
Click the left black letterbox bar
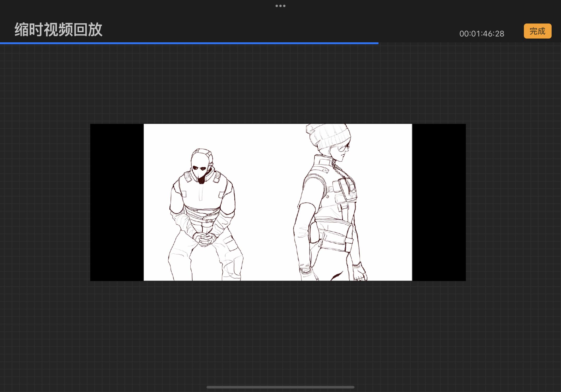[x=117, y=202]
